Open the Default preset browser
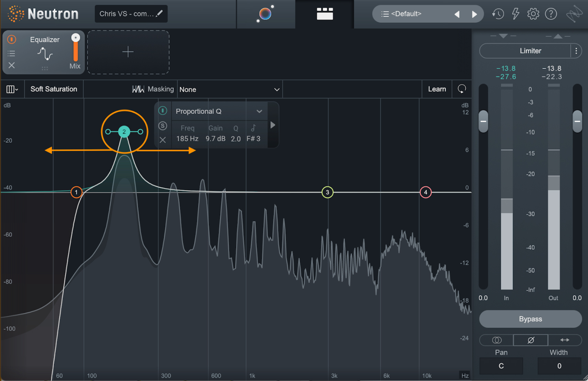Screen dimensions: 588x381 coord(407,14)
